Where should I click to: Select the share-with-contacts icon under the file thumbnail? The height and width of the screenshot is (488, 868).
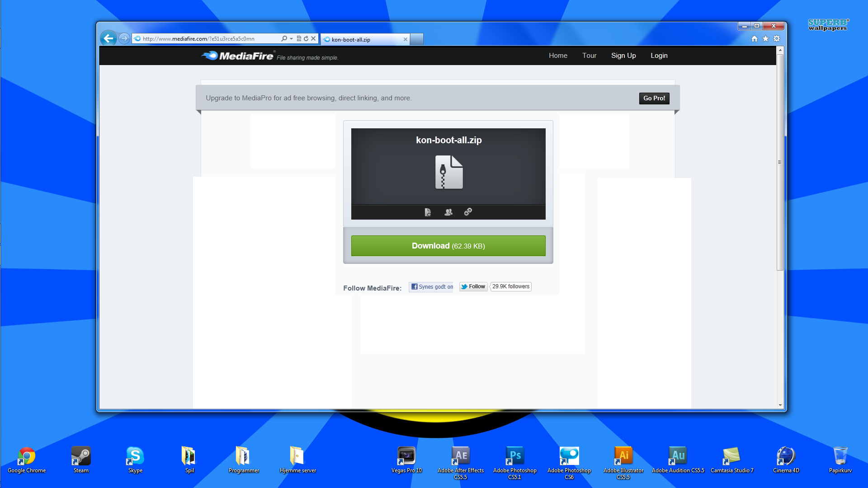(448, 212)
